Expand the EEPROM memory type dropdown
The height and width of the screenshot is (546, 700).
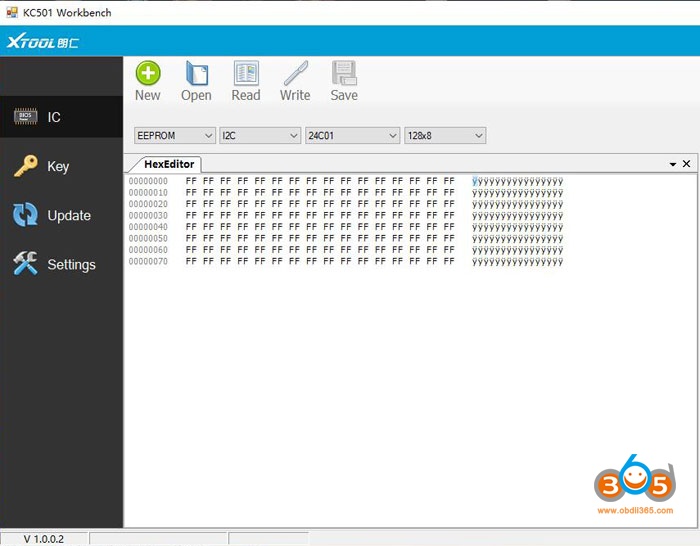(175, 135)
